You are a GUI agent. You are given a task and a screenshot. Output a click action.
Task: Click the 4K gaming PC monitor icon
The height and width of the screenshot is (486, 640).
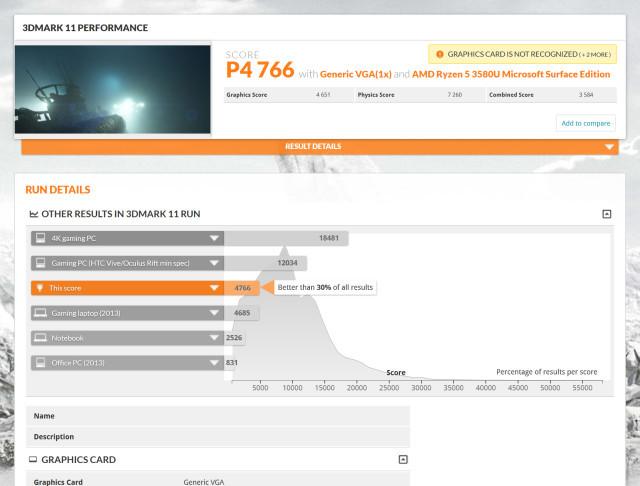point(40,238)
